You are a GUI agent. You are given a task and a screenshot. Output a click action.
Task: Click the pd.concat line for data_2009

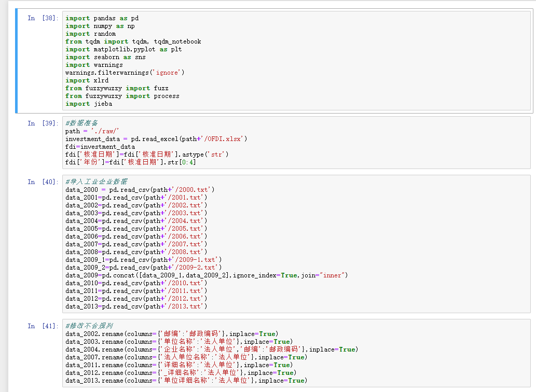coord(206,275)
